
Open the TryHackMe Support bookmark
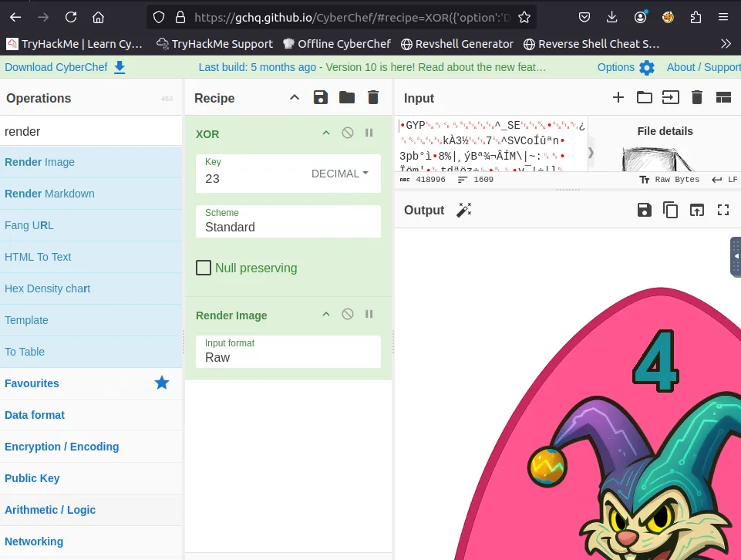coord(214,44)
